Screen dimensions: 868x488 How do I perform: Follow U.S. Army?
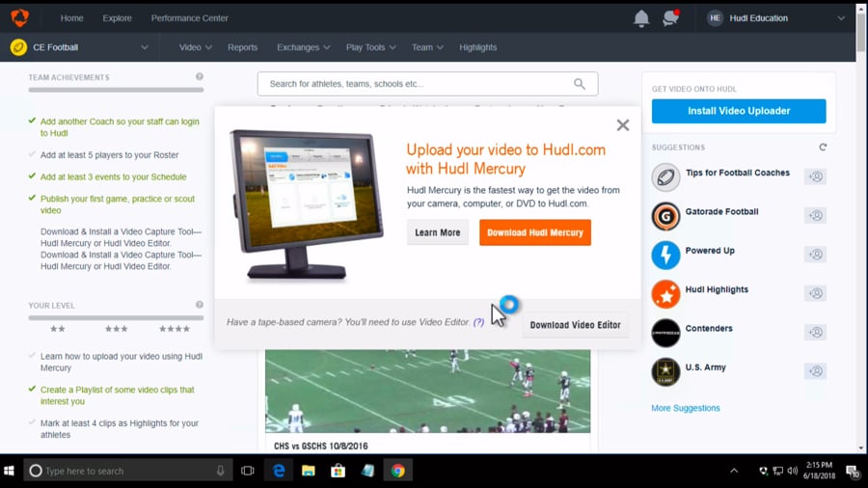coord(815,371)
